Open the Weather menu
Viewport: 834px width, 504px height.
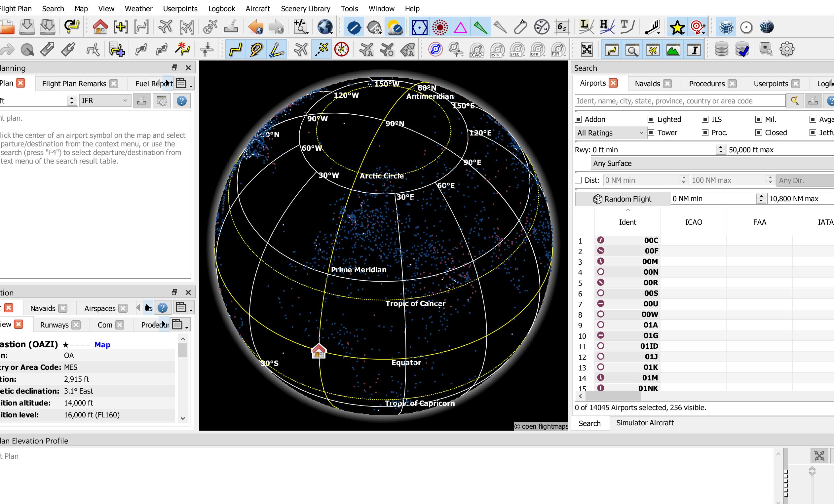point(138,9)
